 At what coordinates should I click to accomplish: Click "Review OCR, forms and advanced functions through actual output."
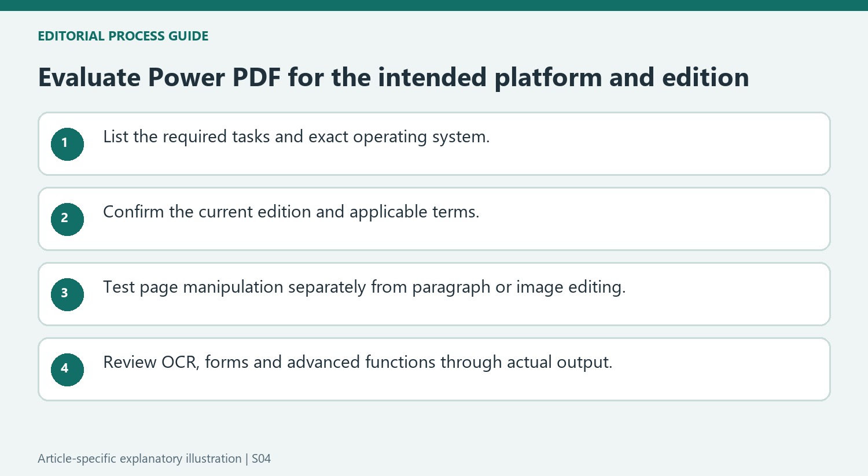(x=358, y=363)
